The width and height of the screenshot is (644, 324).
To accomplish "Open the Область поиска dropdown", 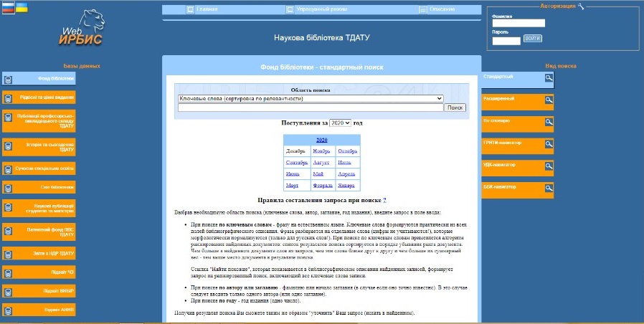I will pos(311,98).
